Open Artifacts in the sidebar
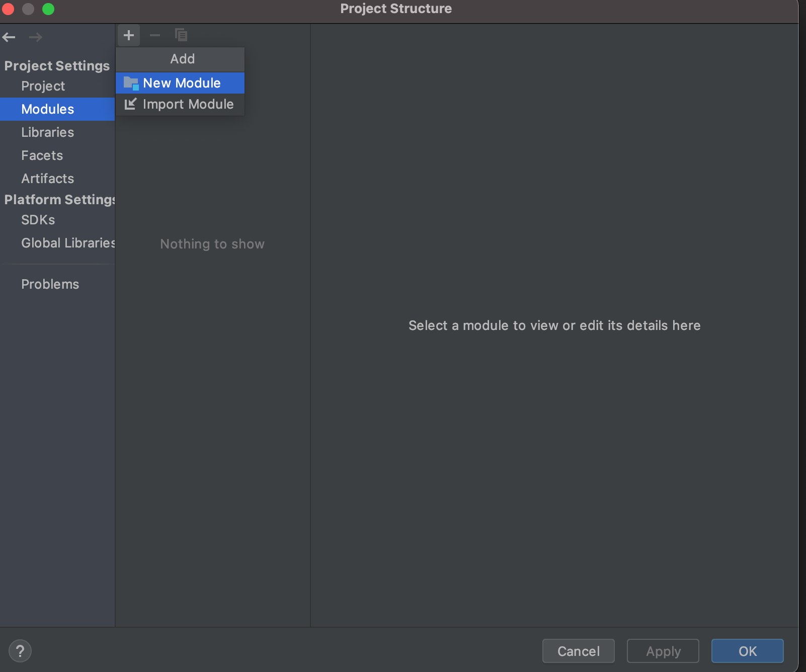Screen dimensions: 806x672 pos(57,179)
